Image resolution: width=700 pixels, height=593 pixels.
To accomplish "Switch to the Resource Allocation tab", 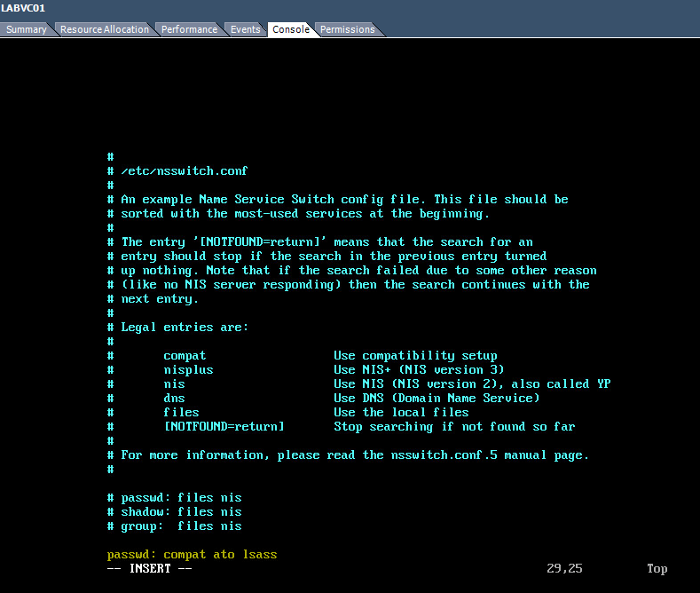I will pyautogui.click(x=105, y=29).
